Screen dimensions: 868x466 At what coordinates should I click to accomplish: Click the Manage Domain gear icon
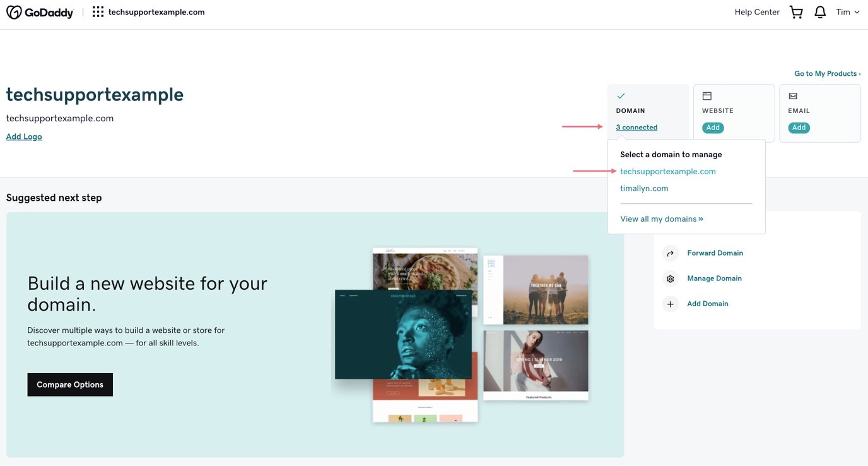[x=670, y=278]
